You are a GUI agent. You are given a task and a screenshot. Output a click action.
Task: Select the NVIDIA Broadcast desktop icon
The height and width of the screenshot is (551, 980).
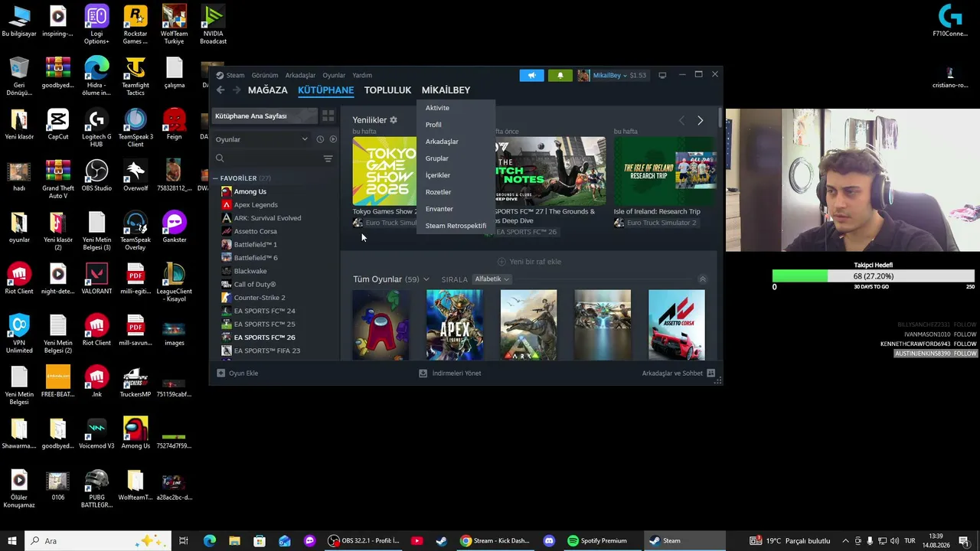[x=213, y=24]
